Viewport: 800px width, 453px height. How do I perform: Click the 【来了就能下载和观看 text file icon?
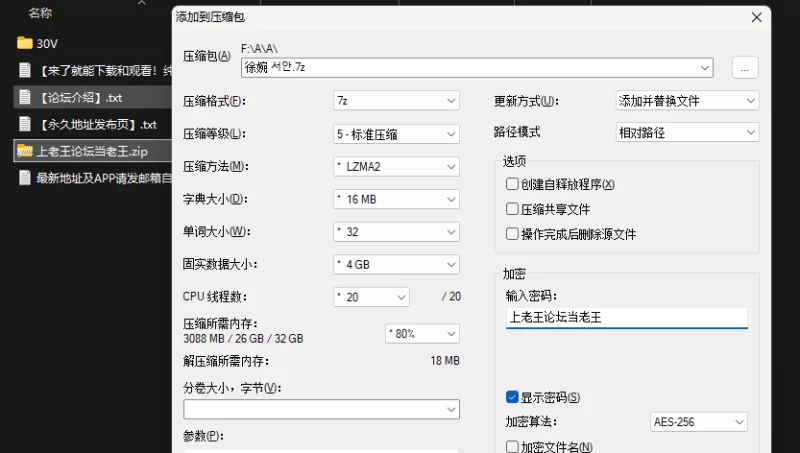(24, 70)
